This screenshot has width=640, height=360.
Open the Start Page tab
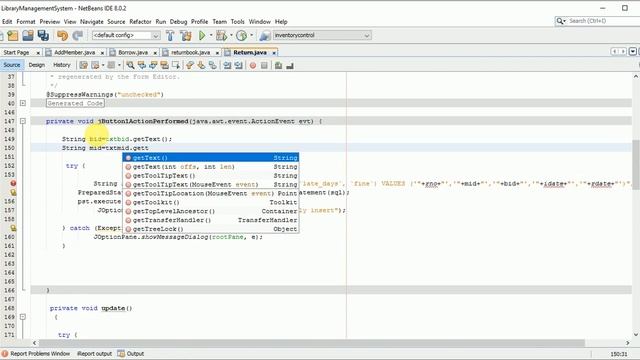16,53
